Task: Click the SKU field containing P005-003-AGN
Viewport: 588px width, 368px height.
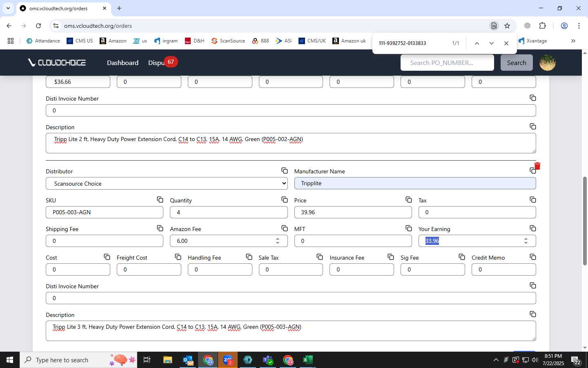Action: [x=105, y=212]
